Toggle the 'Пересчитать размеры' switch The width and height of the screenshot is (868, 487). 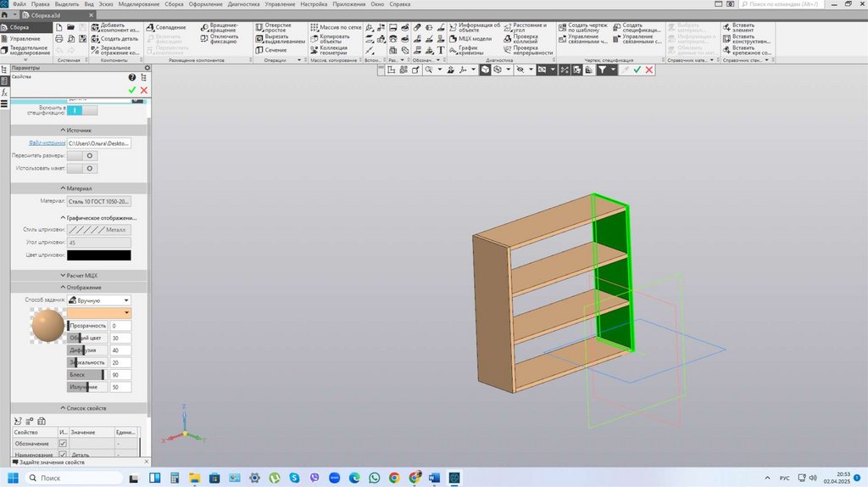(x=82, y=156)
